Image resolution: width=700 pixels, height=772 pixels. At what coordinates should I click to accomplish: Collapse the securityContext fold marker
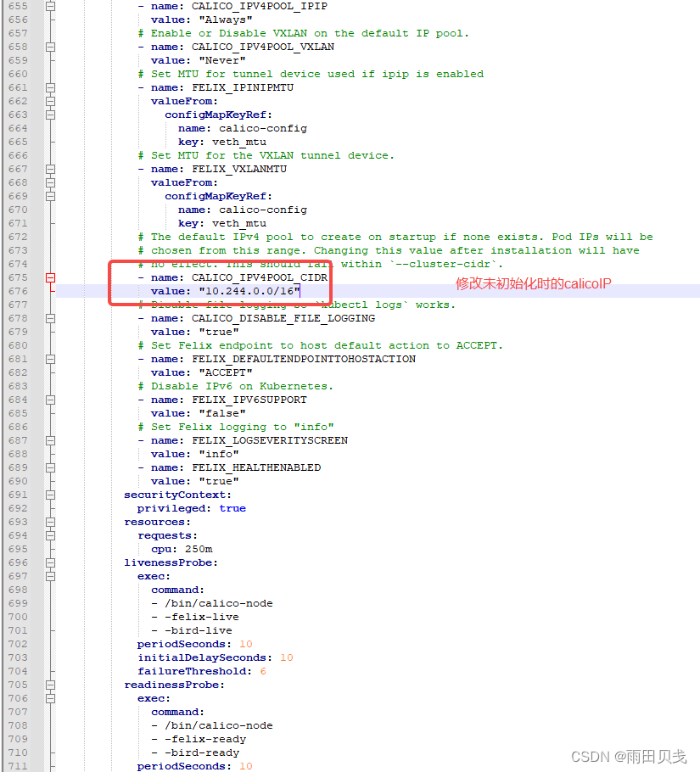point(49,495)
